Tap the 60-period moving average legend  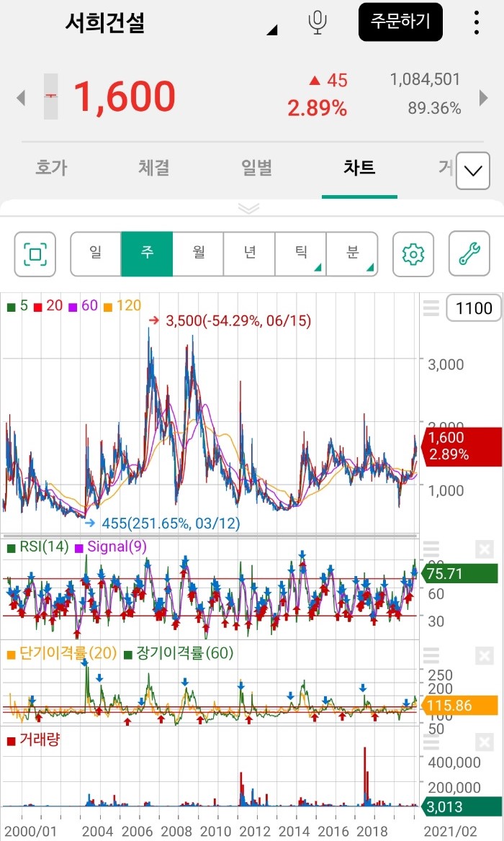(x=83, y=306)
